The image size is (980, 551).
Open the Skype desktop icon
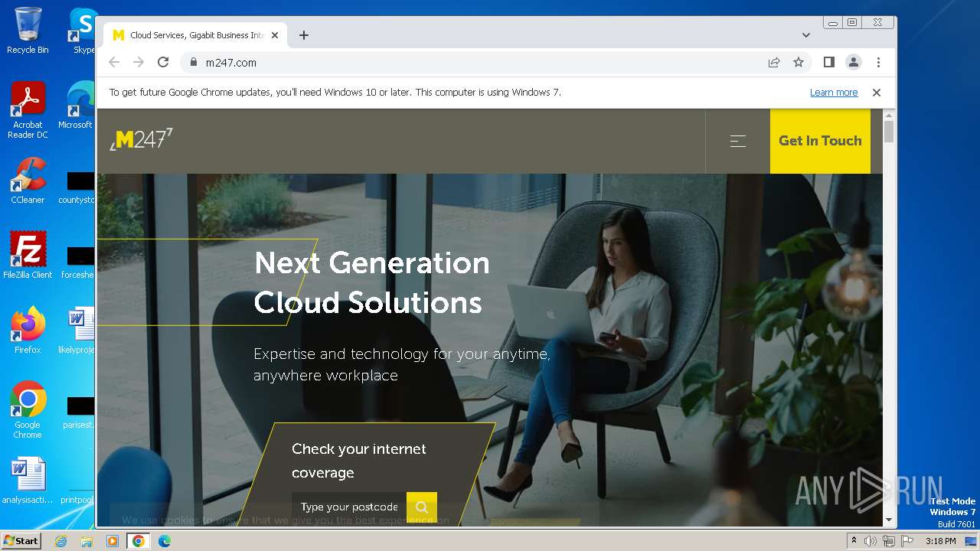pyautogui.click(x=83, y=31)
